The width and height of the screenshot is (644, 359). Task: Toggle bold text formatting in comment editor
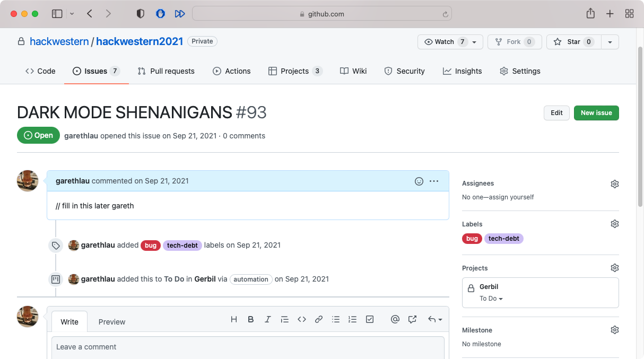click(251, 319)
